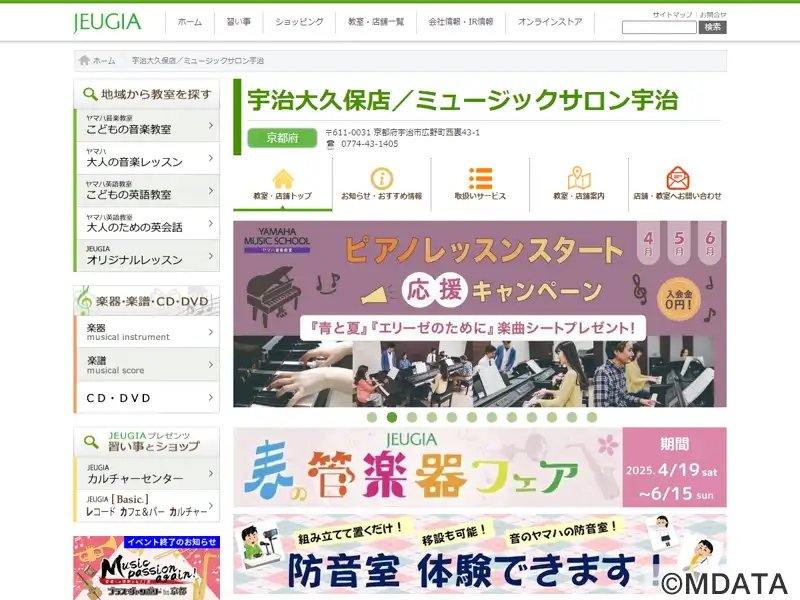Select the sixth carousel dot

tap(472, 417)
